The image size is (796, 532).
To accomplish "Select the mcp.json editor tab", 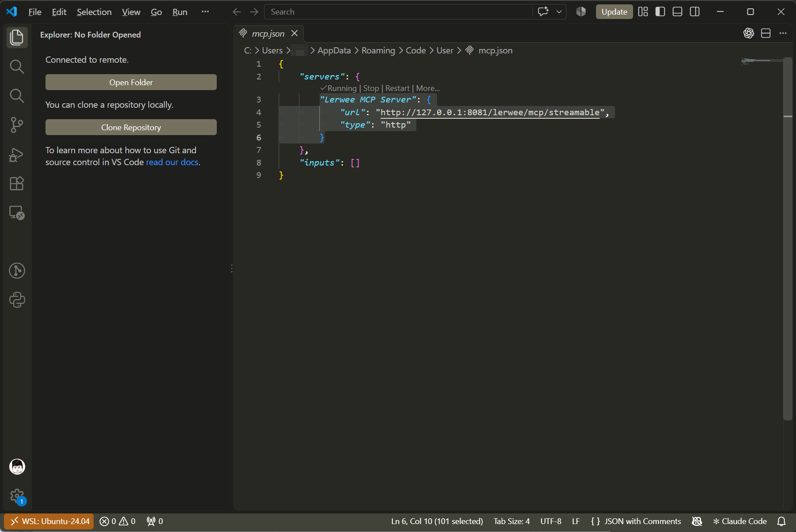I will pyautogui.click(x=268, y=34).
